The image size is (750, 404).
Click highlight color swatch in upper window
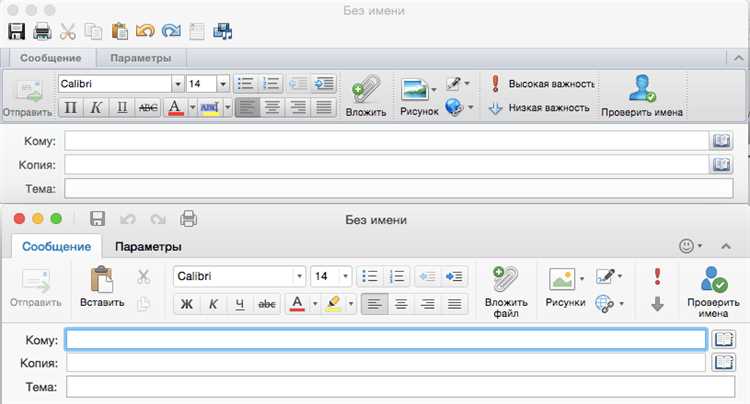(x=210, y=108)
